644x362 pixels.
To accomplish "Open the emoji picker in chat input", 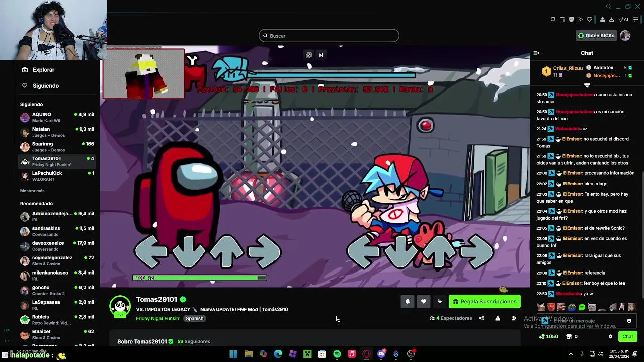I will tap(629, 321).
